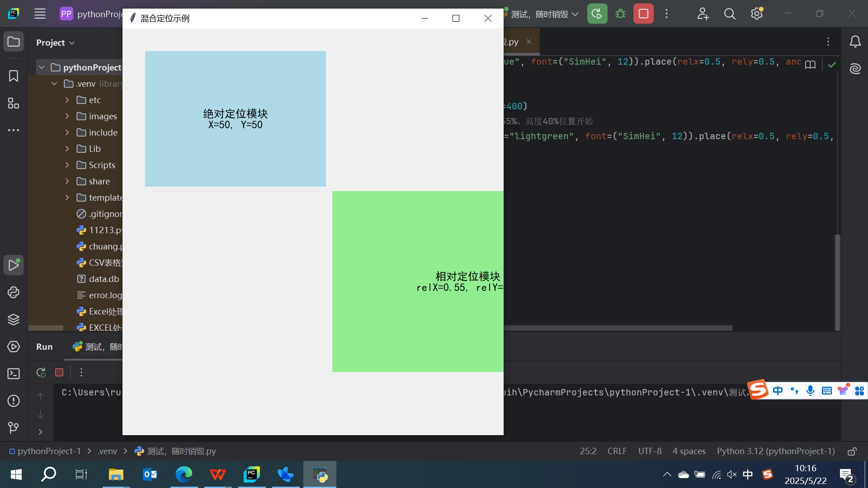The image size is (868, 488).
Task: Open the Problems tool window icon
Action: click(14, 401)
